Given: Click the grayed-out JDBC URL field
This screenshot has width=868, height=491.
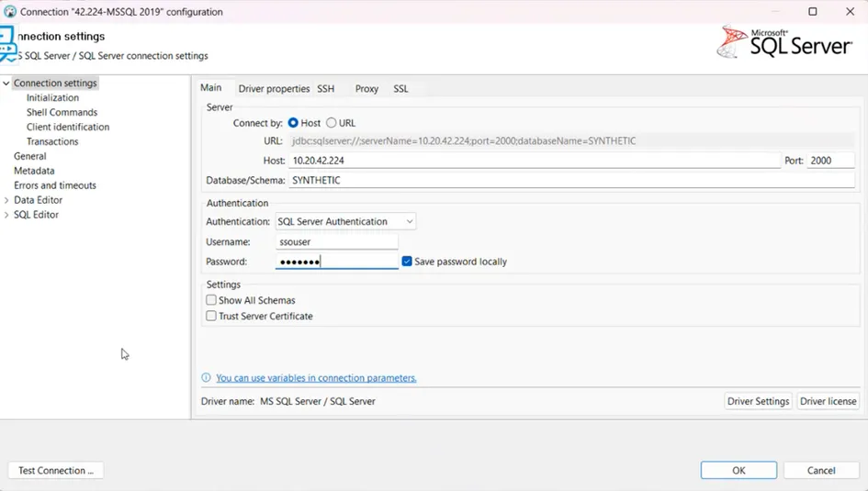Looking at the screenshot, I should [572, 140].
